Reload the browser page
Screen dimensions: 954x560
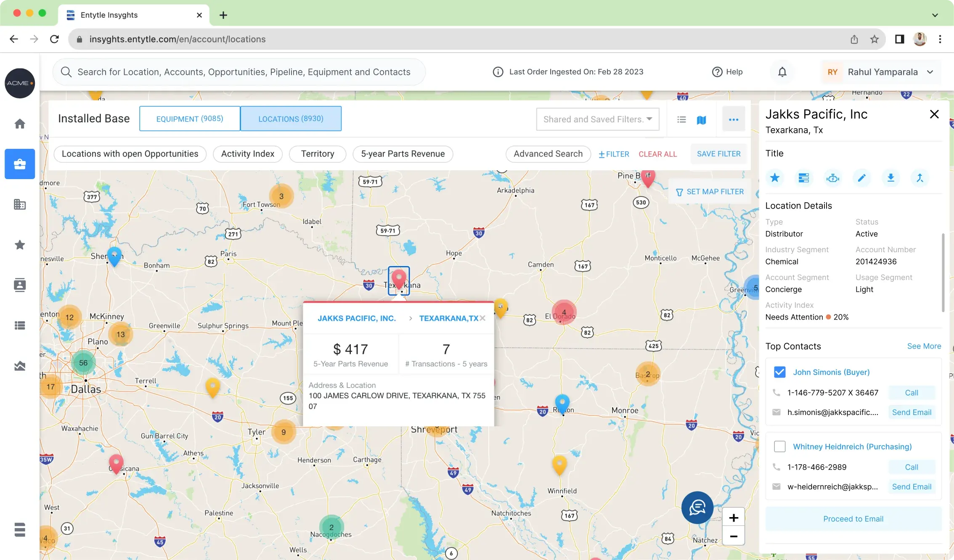coord(54,39)
